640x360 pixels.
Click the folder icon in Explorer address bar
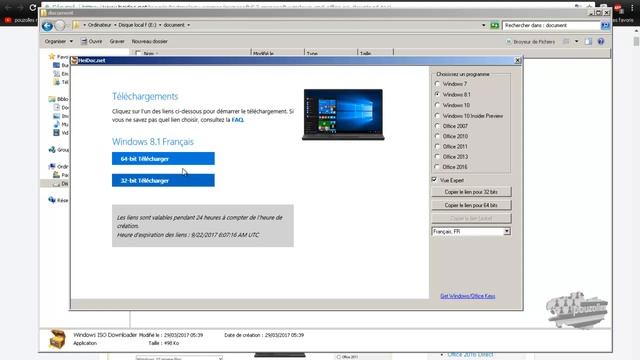[76, 25]
